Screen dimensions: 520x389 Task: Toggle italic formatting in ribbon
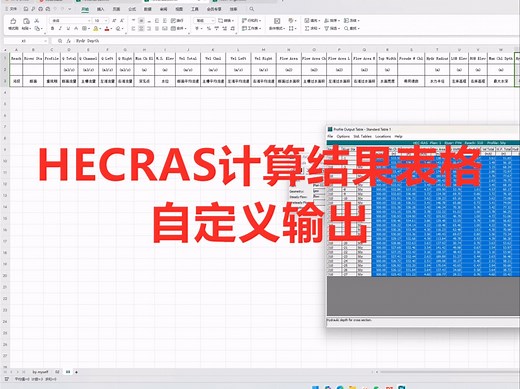pos(60,29)
